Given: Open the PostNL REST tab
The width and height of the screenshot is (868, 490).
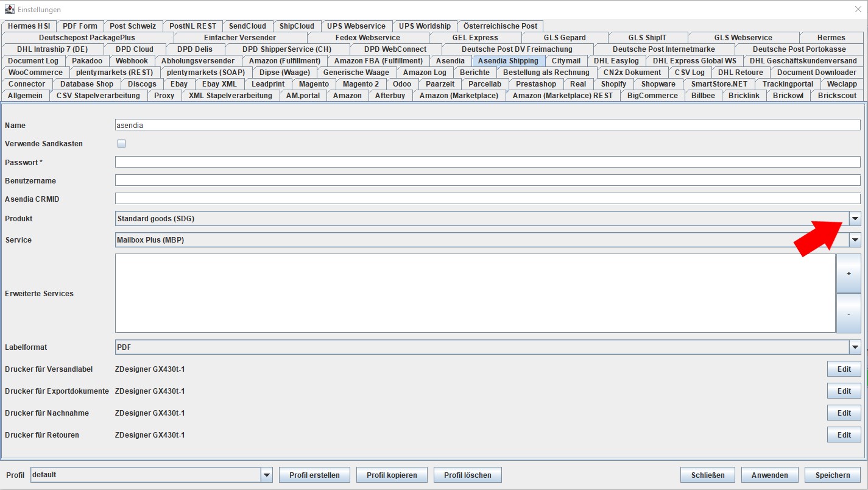Looking at the screenshot, I should click(x=192, y=26).
